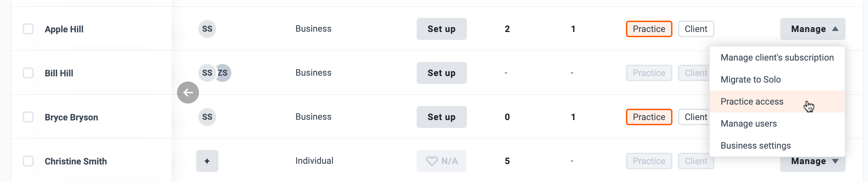The width and height of the screenshot is (868, 182).
Task: Collapse the Manage dropdown for Apple Hill
Action: (813, 29)
